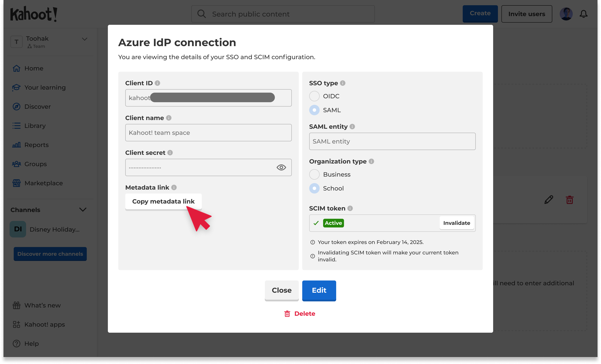
Task: Collapse the Channels section chevron
Action: point(83,210)
